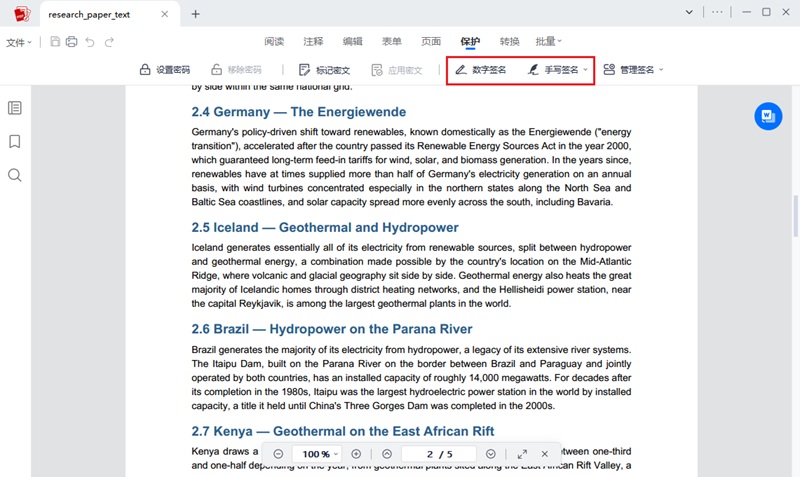Expand the 手写签名 dropdown arrow
Viewport: 800px width, 477px height.
pos(586,70)
